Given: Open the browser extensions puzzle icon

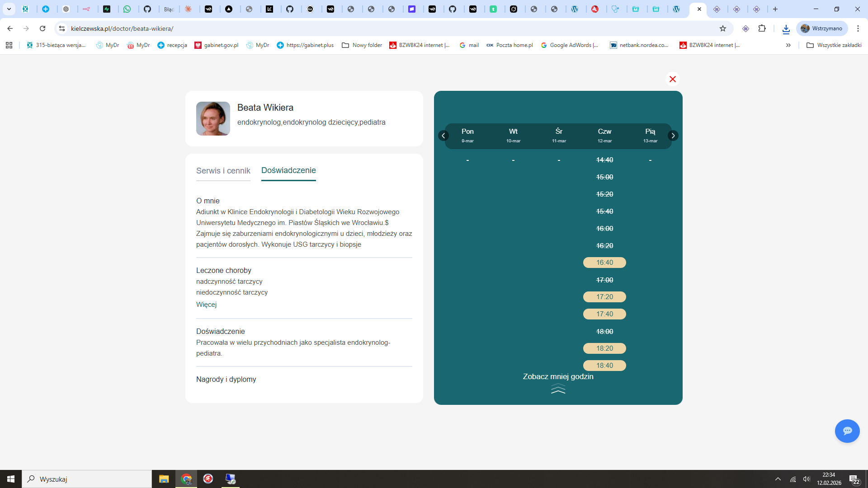Looking at the screenshot, I should pyautogui.click(x=762, y=28).
